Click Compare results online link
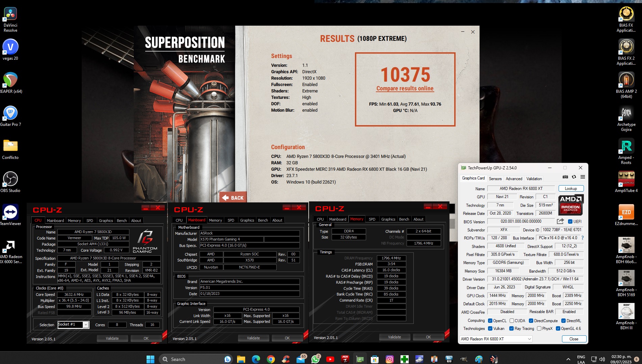 405,88
